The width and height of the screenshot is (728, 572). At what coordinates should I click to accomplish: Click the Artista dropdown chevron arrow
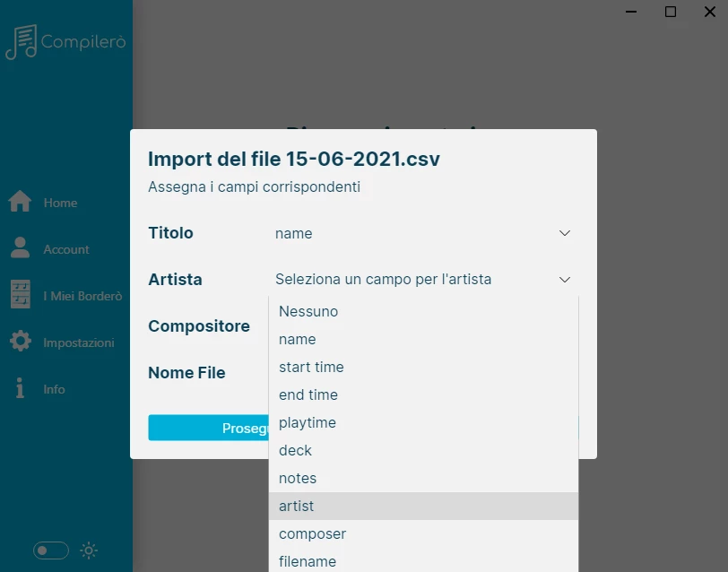point(565,280)
